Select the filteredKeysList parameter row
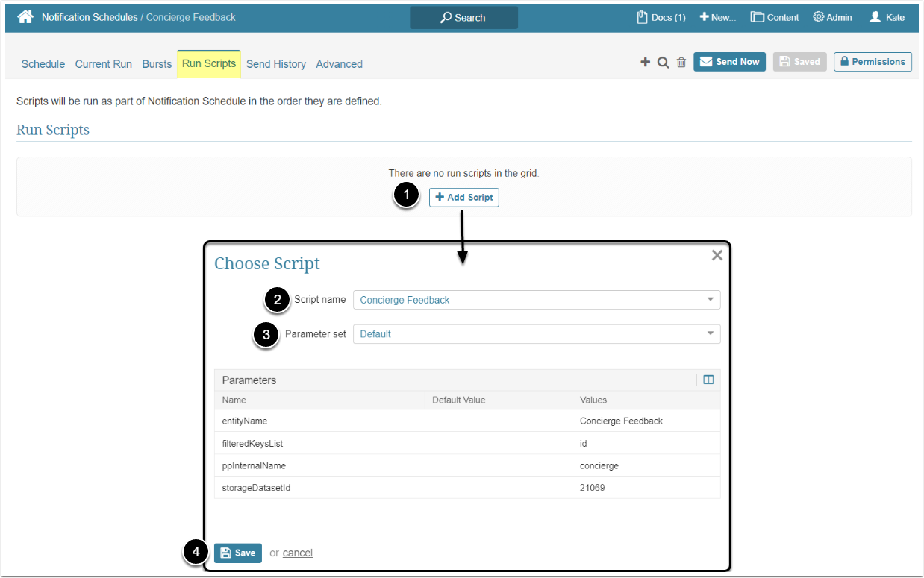924x578 pixels. (467, 443)
